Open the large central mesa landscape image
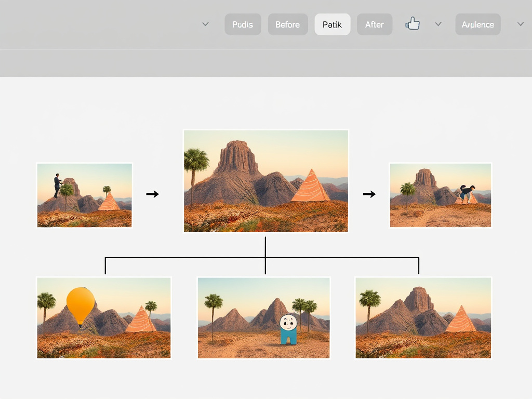Image resolution: width=532 pixels, height=399 pixels. coord(265,181)
